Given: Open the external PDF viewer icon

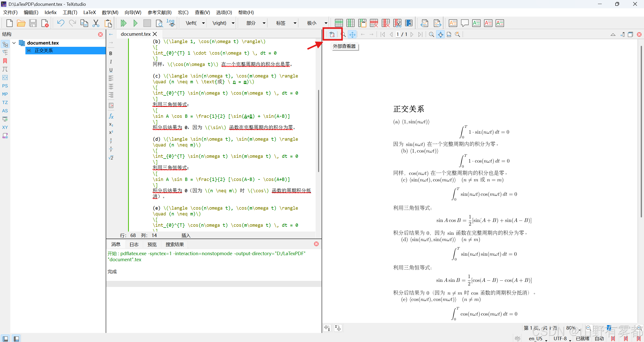Looking at the screenshot, I should point(332,34).
